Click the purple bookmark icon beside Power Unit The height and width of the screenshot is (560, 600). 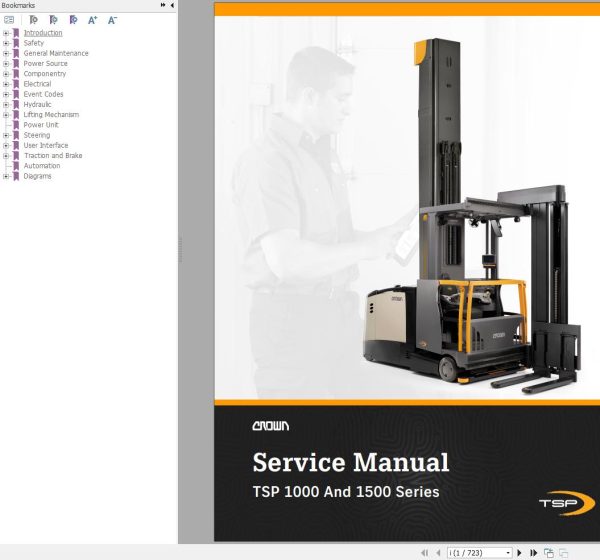[16, 125]
